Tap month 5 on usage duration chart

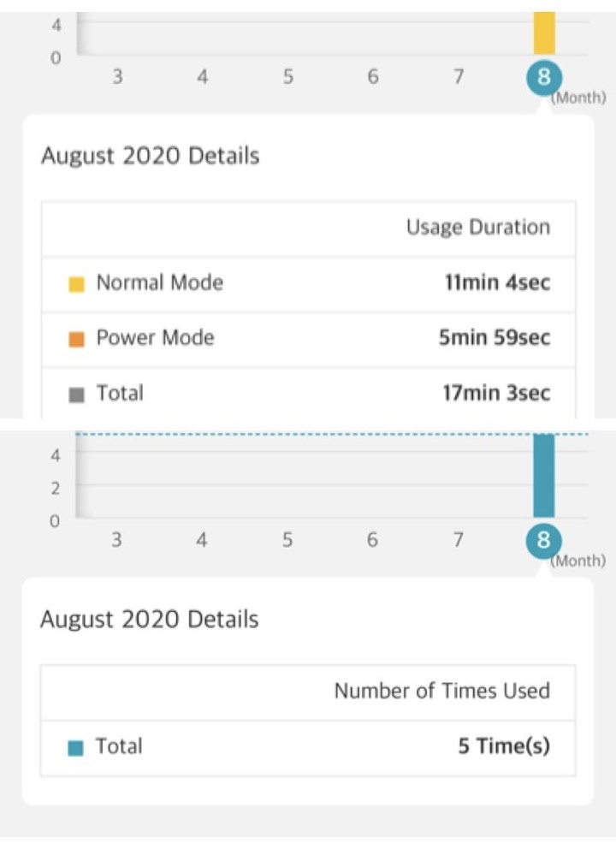click(288, 77)
